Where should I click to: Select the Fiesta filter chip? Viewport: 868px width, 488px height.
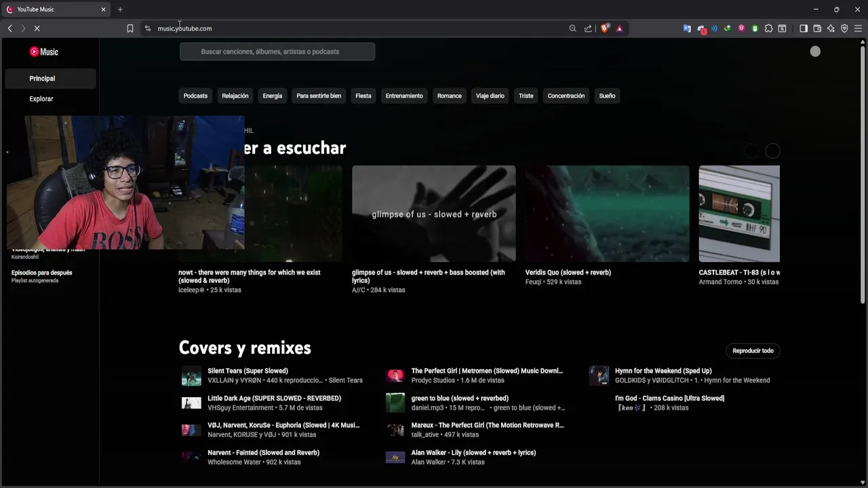tap(363, 96)
